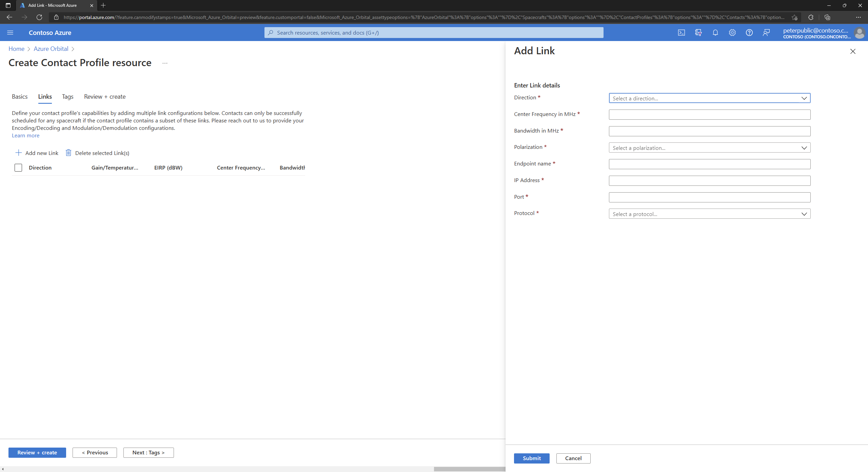868x472 pixels.
Task: View site information lock icon
Action: click(56, 17)
